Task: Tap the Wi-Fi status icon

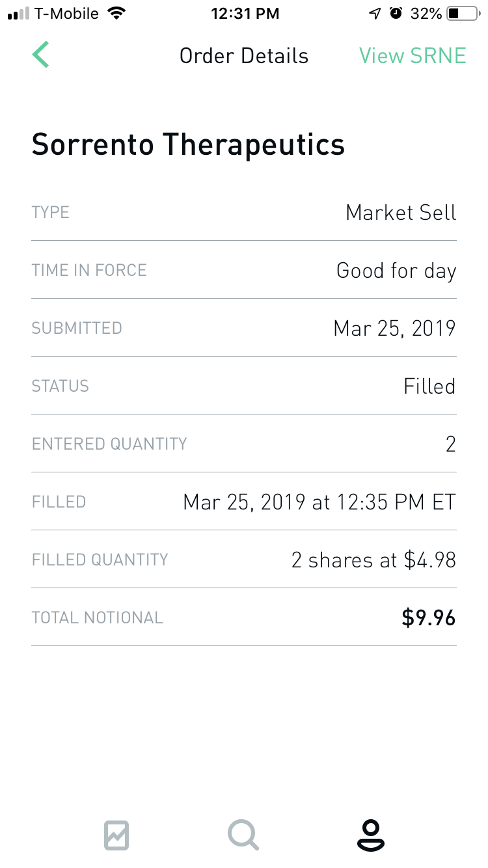Action: tap(117, 14)
